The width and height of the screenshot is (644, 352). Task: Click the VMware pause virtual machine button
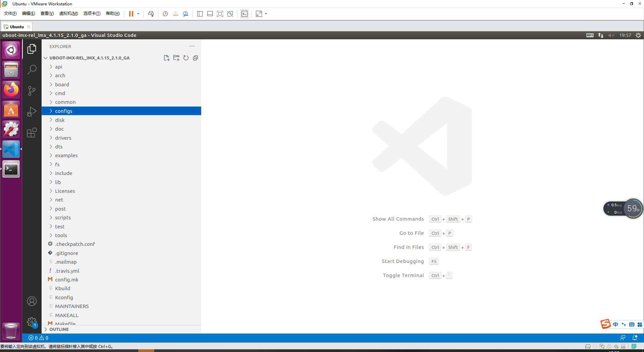click(131, 14)
